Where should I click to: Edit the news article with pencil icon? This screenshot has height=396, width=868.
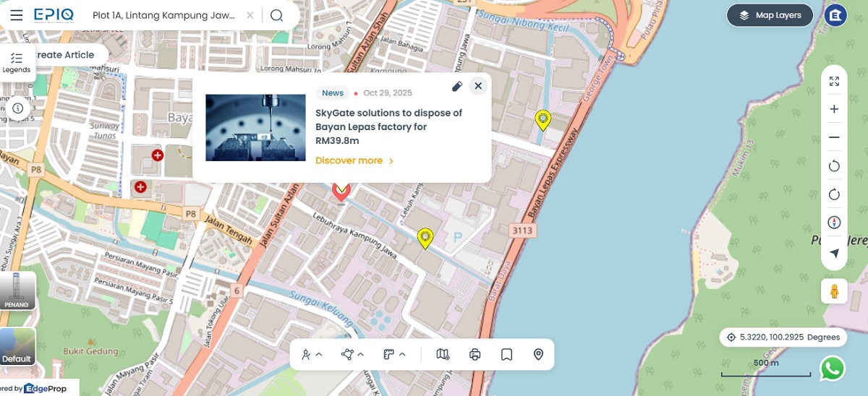pos(456,87)
